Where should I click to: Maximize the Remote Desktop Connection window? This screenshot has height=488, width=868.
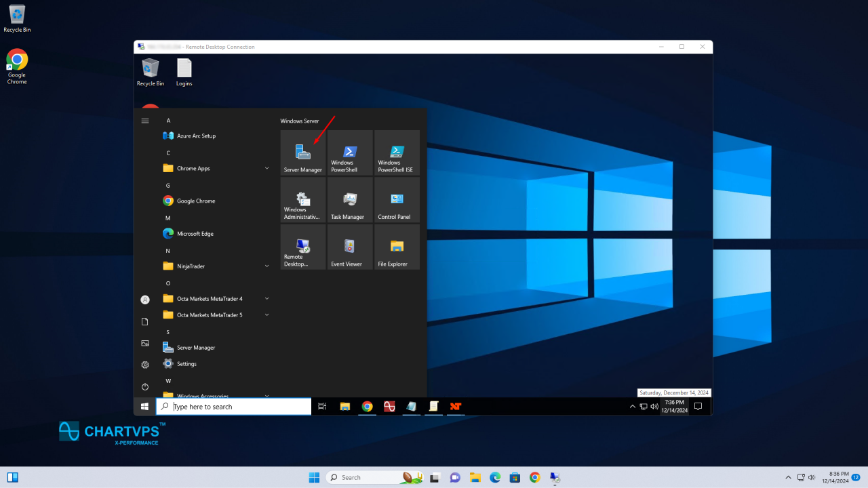[x=682, y=47]
